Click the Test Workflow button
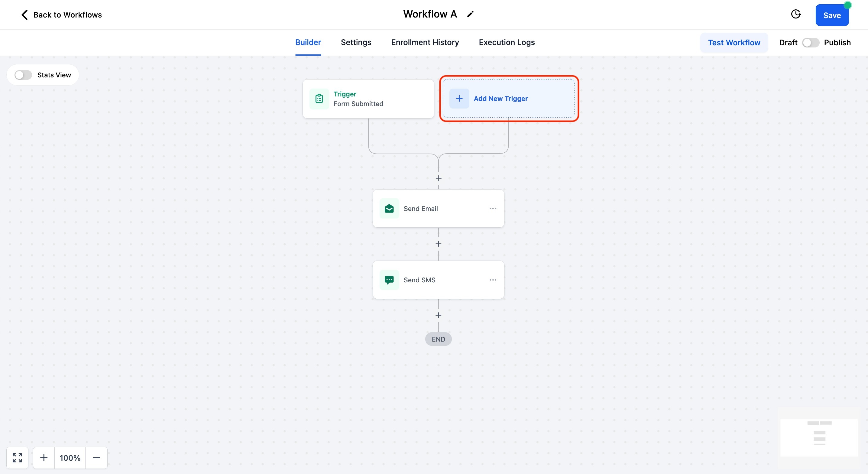This screenshot has height=474, width=868. [x=734, y=43]
